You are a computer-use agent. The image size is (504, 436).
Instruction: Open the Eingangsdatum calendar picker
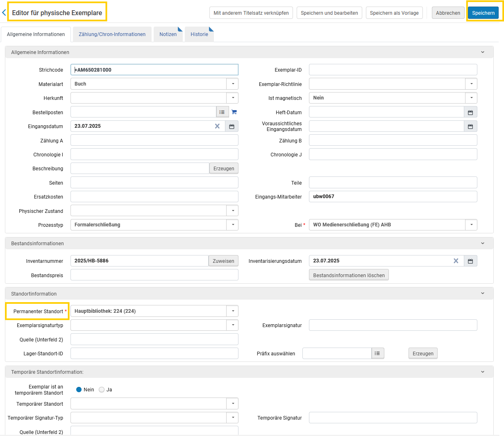click(232, 126)
